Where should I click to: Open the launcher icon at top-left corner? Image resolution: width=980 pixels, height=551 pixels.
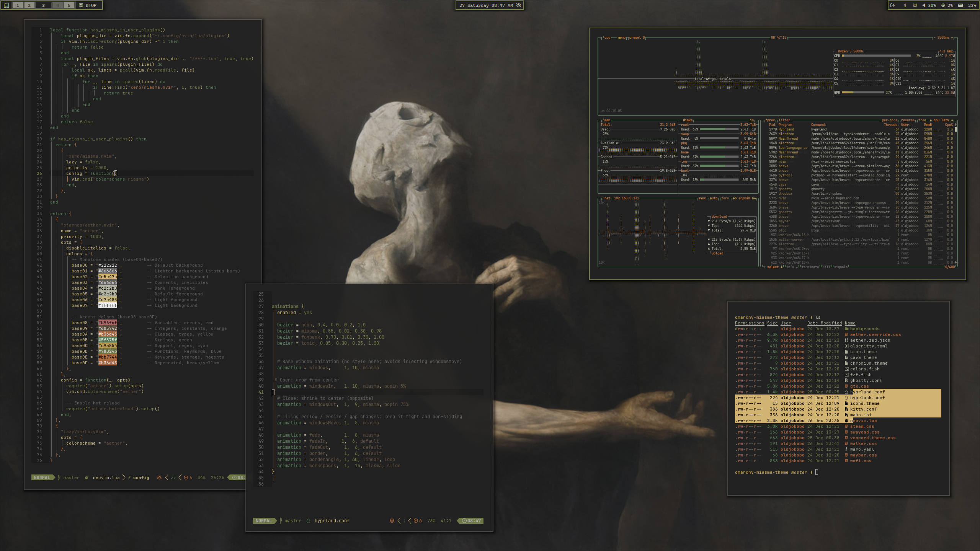pyautogui.click(x=6, y=5)
